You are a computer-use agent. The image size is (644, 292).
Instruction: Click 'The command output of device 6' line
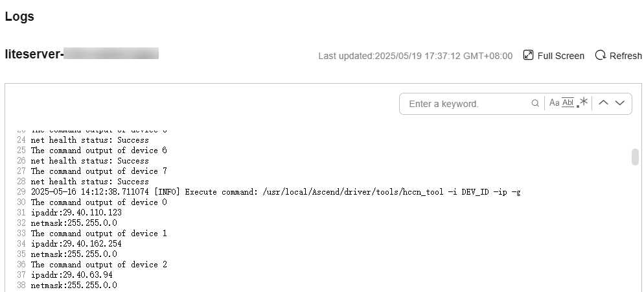[x=99, y=151]
